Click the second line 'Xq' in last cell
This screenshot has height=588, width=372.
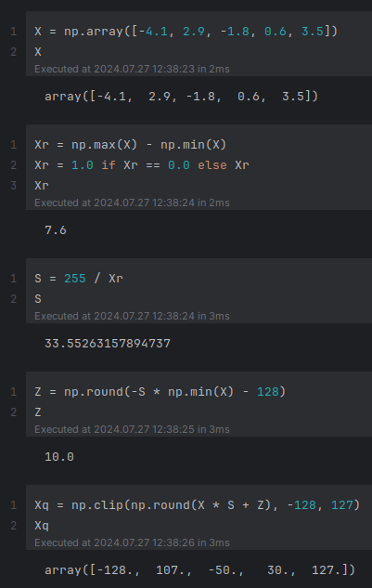[42, 526]
